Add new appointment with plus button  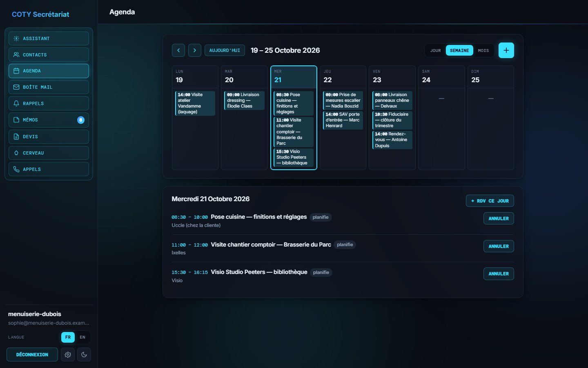(506, 50)
